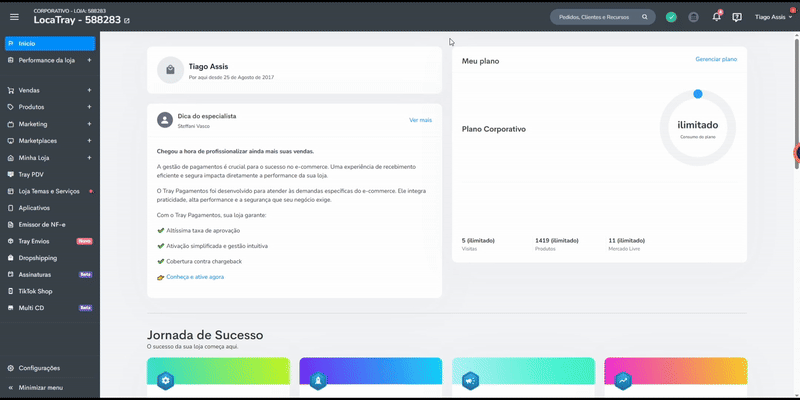Open the hamburger menu icon
Screen dimensions: 800x400
tap(14, 17)
